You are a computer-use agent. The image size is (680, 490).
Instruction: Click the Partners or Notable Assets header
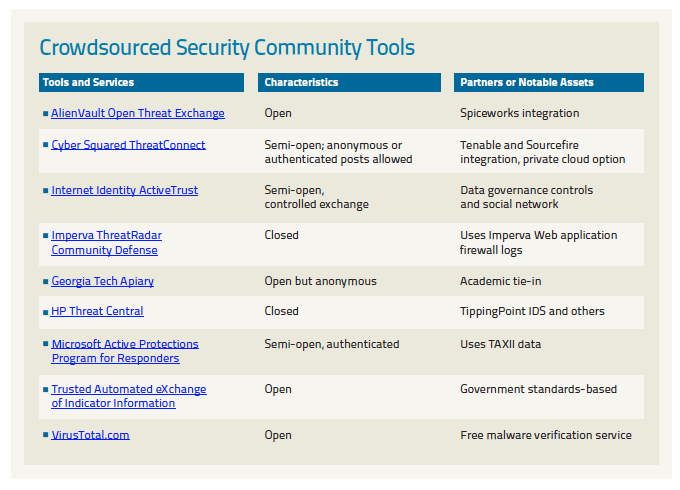[549, 82]
